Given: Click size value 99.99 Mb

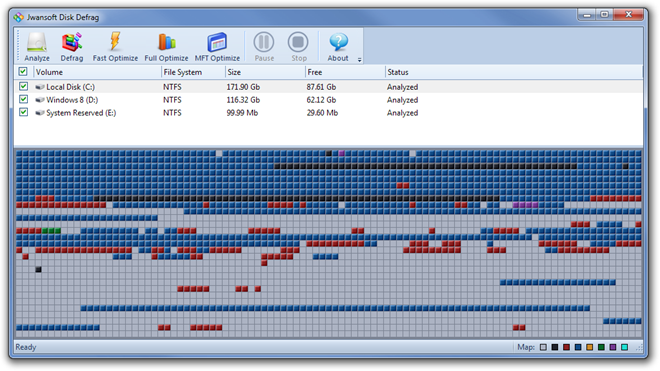Looking at the screenshot, I should coord(242,113).
